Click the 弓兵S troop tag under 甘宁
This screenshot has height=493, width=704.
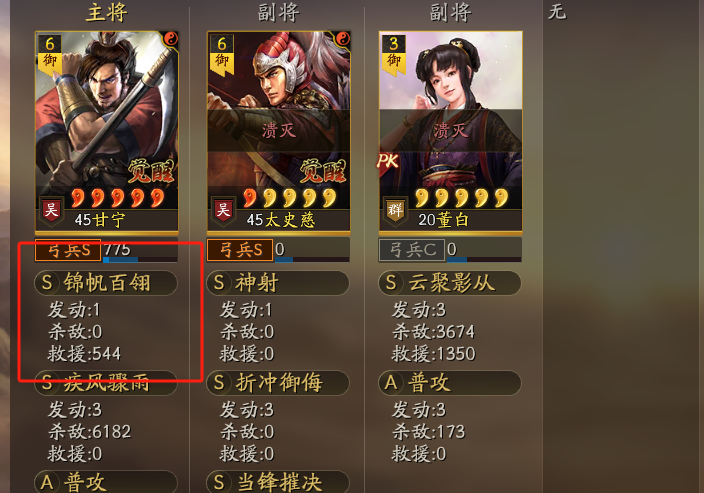pyautogui.click(x=68, y=250)
